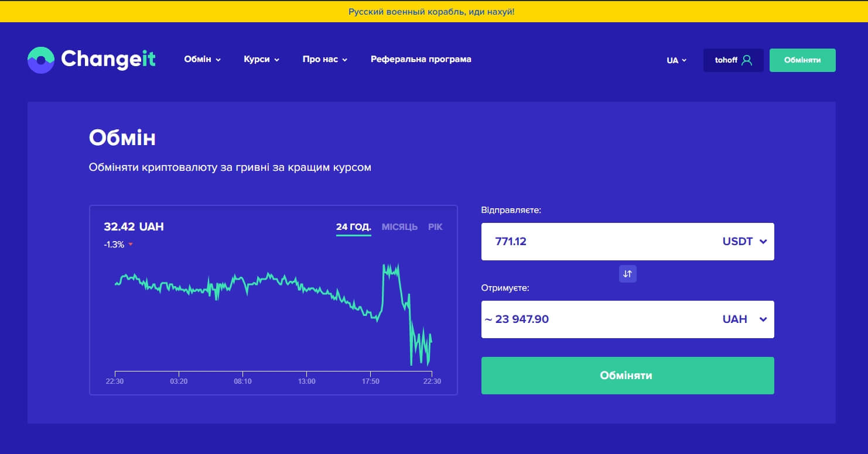This screenshot has height=454, width=868.
Task: Open the tohoff user profile button
Action: [x=733, y=60]
